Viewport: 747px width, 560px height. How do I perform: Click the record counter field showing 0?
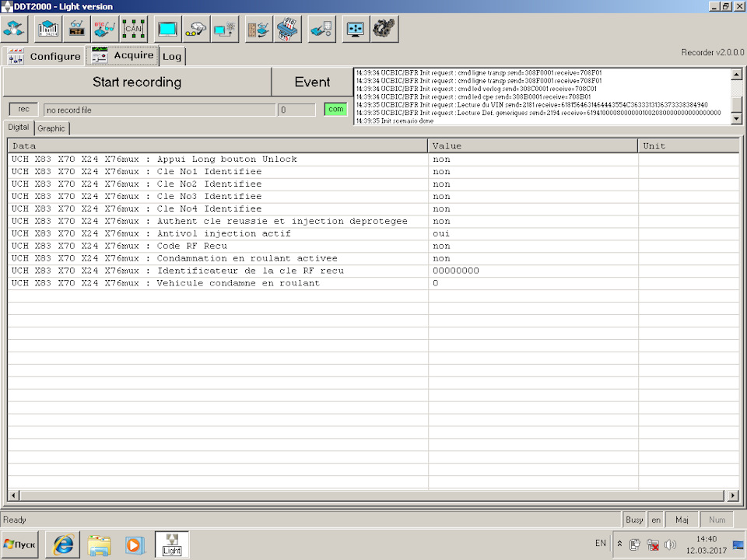pos(296,110)
